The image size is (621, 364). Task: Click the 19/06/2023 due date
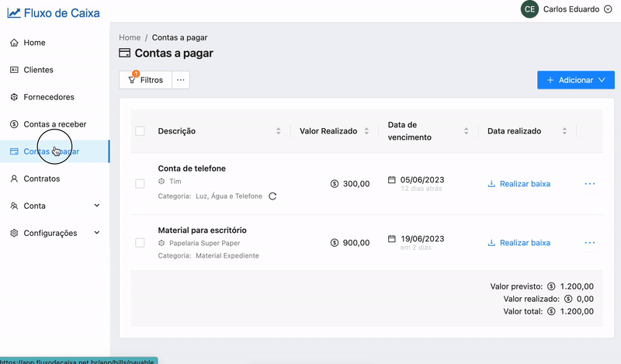pos(422,239)
